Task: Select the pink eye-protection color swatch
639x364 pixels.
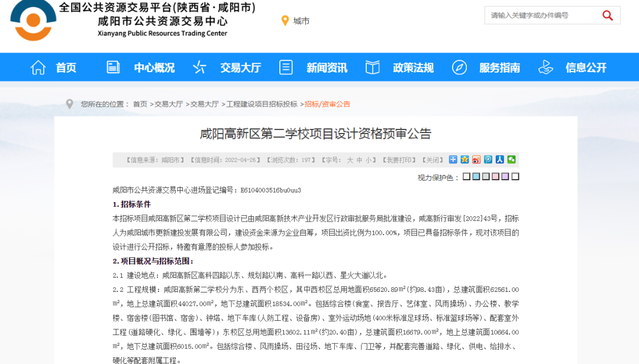Action: point(496,176)
